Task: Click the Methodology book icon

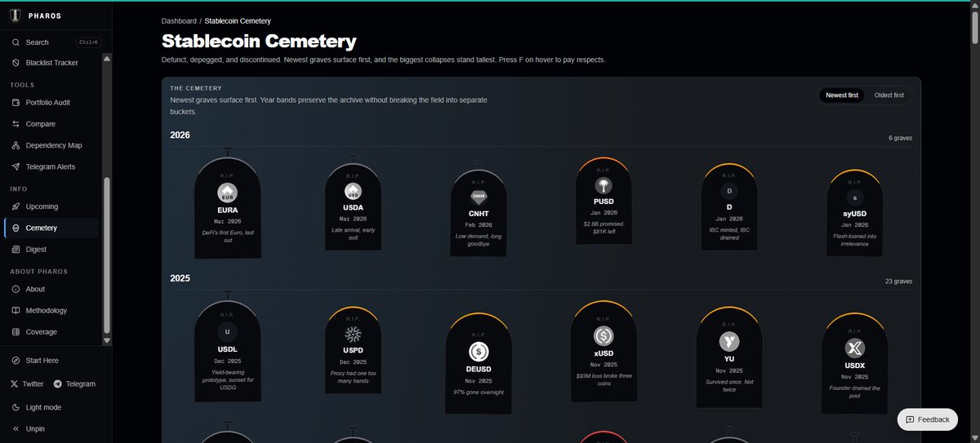Action: click(x=16, y=311)
